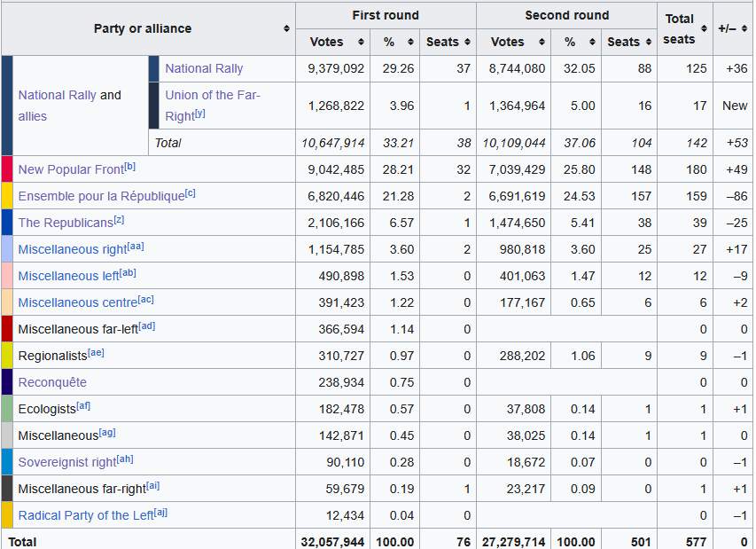Select alliance total votes 10,647,914
Screen dimensions: 756x549
(333, 144)
